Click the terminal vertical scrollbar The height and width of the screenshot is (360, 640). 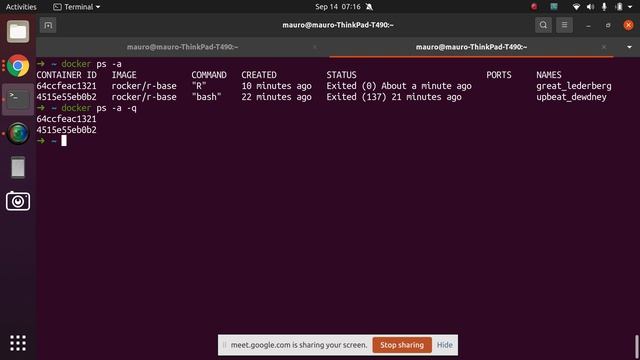pyautogui.click(x=636, y=346)
